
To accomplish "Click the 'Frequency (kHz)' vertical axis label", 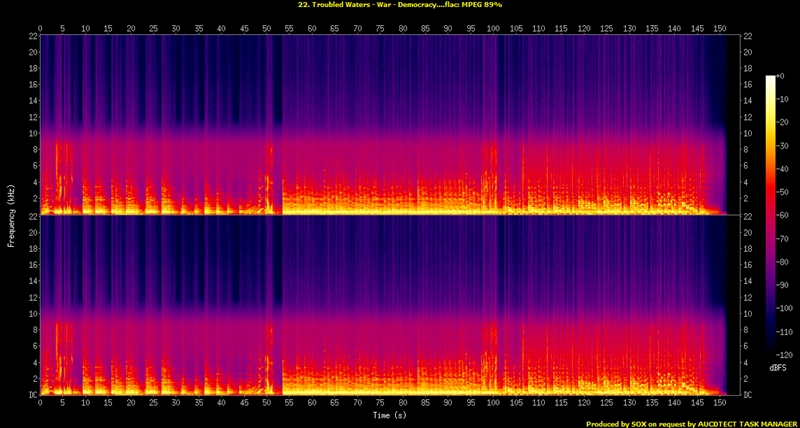I will click(x=10, y=215).
